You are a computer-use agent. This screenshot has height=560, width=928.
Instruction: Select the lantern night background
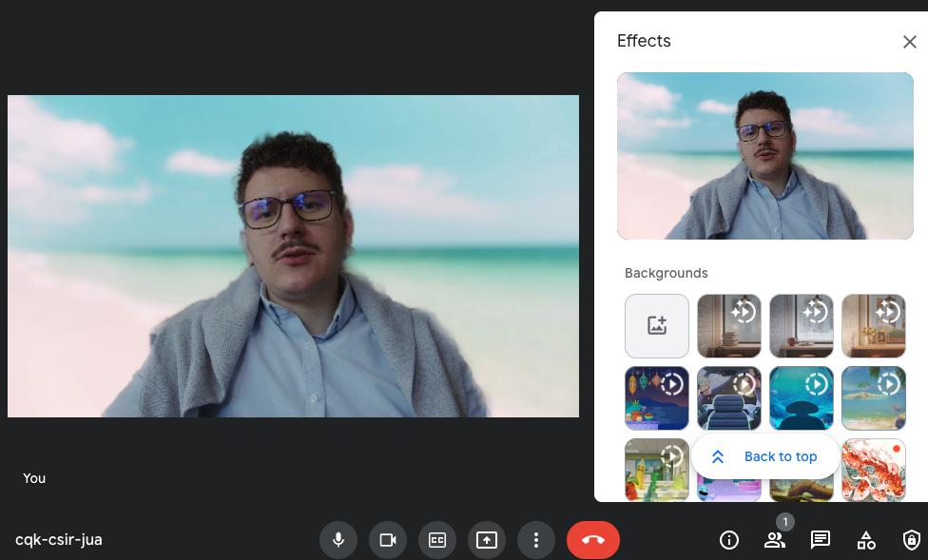tap(657, 398)
